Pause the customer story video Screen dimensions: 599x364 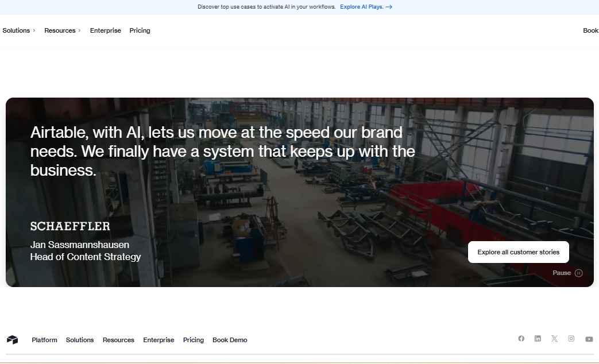point(567,273)
